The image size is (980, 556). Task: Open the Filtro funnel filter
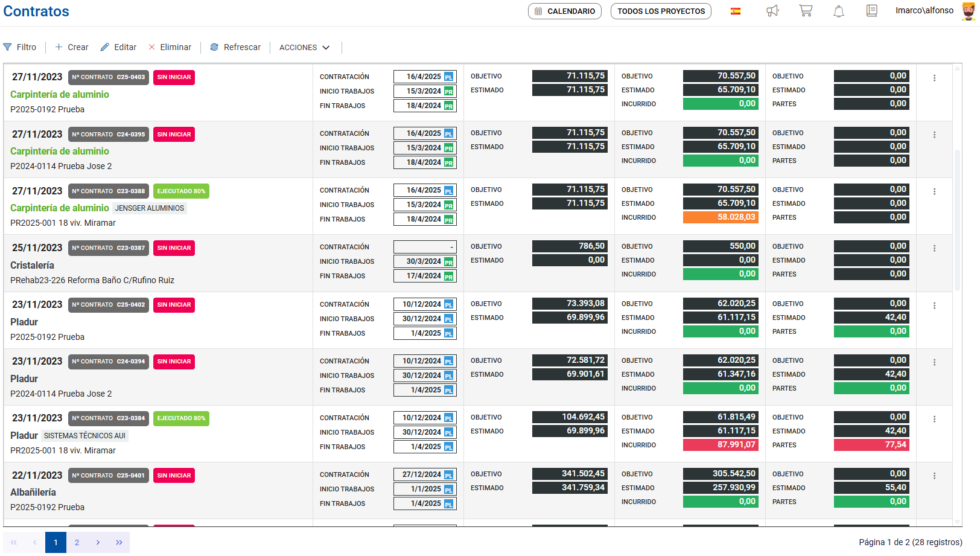click(20, 47)
